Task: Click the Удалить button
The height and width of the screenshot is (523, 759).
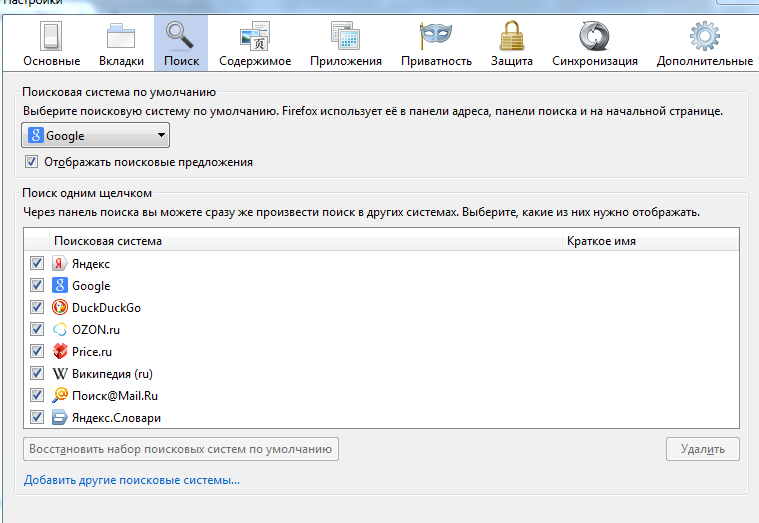Action: 702,449
